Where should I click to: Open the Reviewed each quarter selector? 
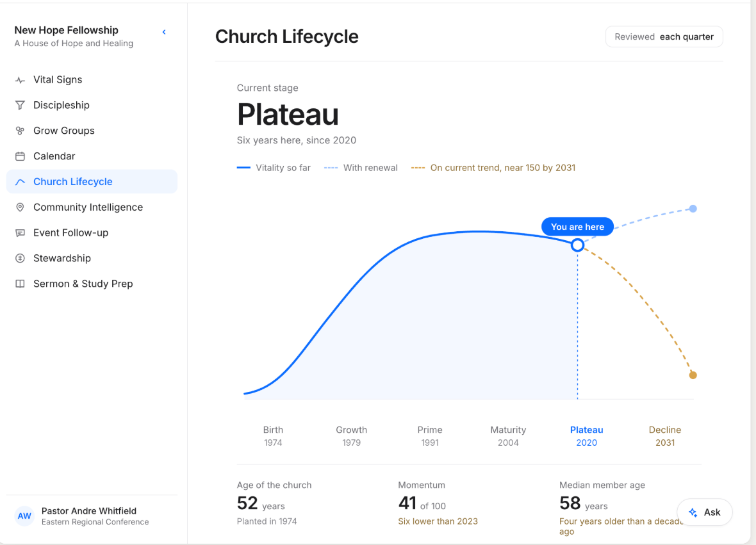(664, 37)
